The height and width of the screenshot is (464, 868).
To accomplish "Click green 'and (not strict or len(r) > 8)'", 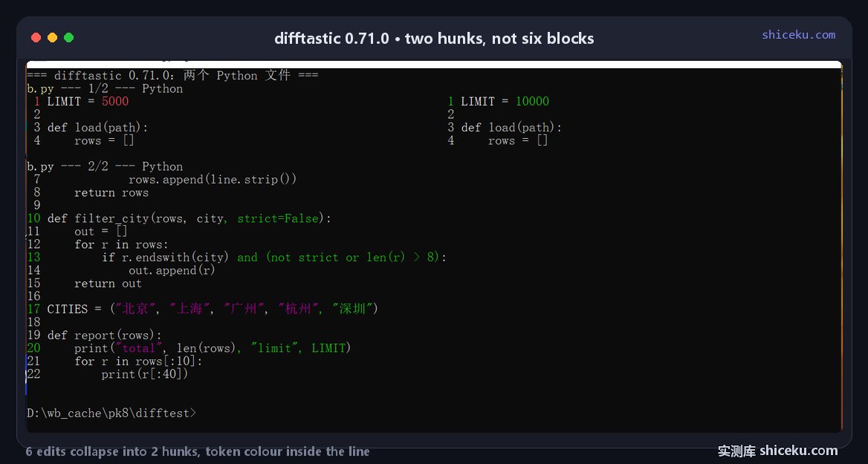I will tap(339, 257).
